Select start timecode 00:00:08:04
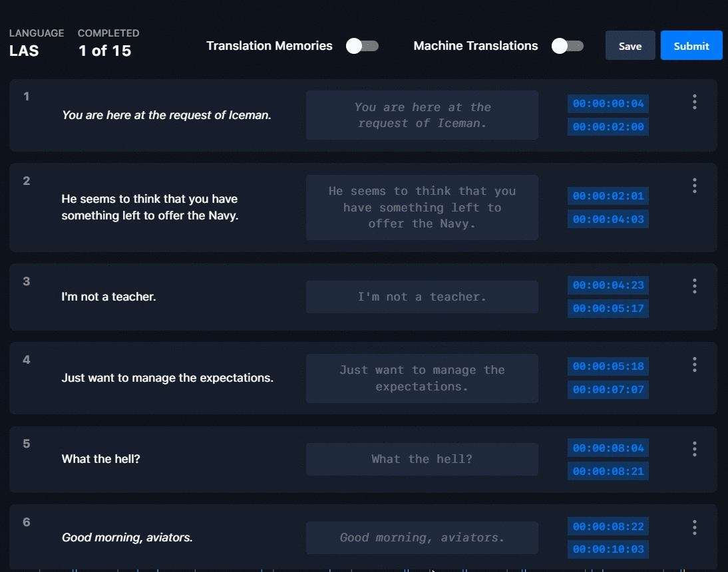Screen dimensions: 728x572 [x=608, y=448]
